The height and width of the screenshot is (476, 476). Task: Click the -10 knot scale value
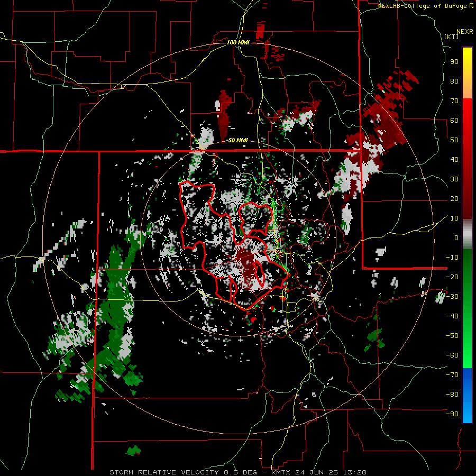click(x=452, y=258)
